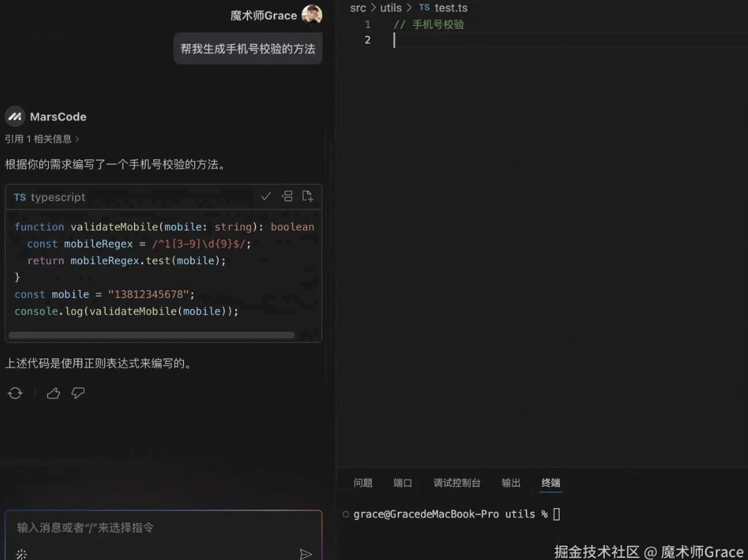The height and width of the screenshot is (560, 748).
Task: Regenerate the MarsCode response
Action: (15, 393)
